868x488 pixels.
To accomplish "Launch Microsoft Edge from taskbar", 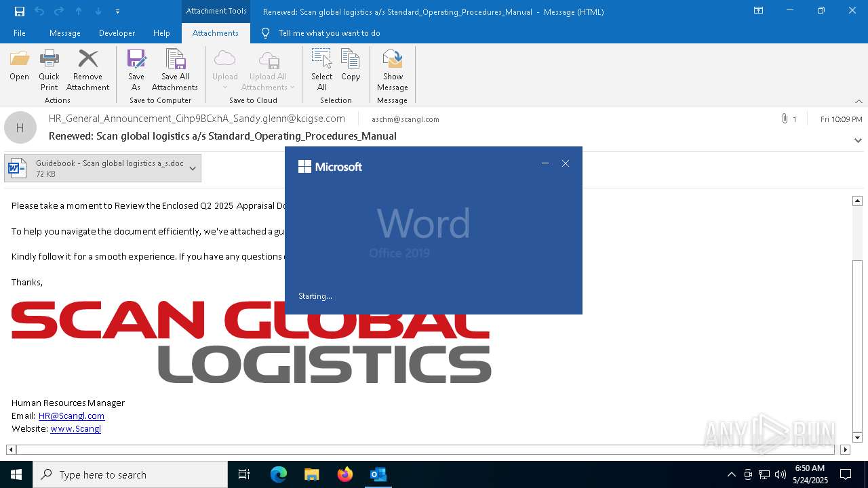I will [279, 474].
